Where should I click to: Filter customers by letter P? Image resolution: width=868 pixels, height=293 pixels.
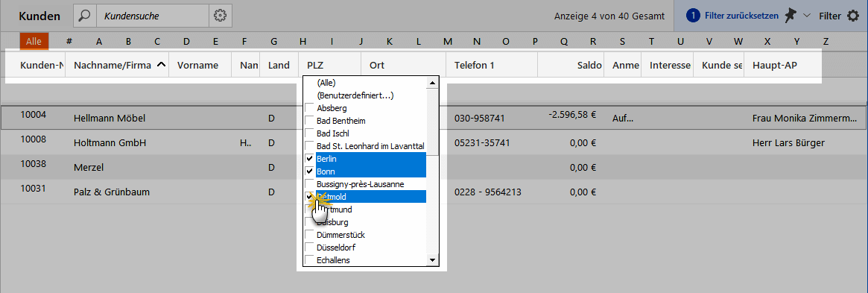(x=535, y=41)
